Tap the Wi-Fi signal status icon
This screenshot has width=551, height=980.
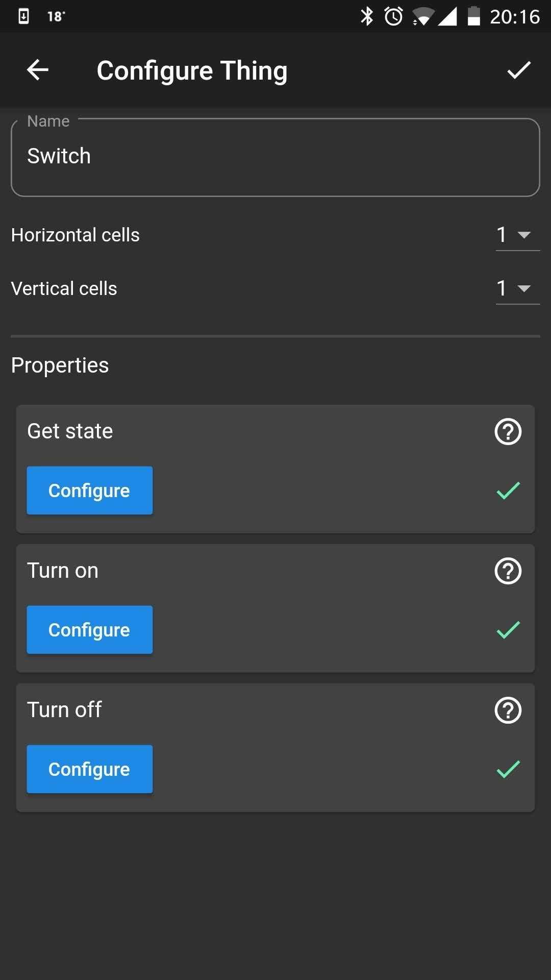pyautogui.click(x=423, y=16)
